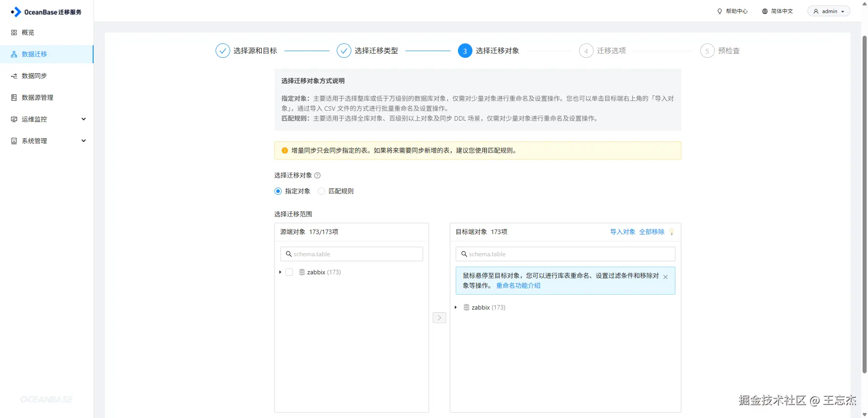Expand the 运维监控 menu chevron
Image resolution: width=868 pixels, height=418 pixels.
click(84, 119)
